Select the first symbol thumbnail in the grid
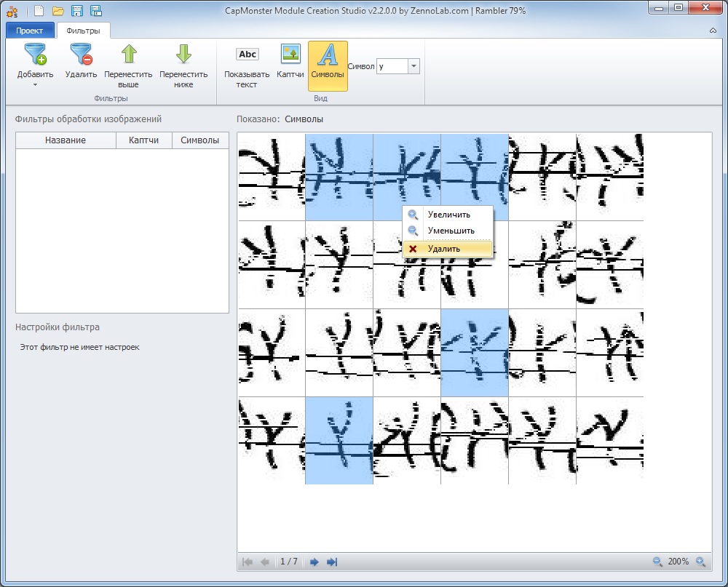 [x=271, y=177]
